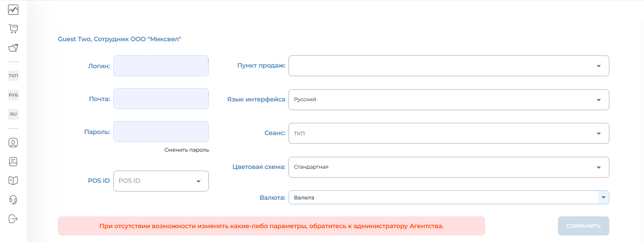Open the Цветовая схема dropdown
Image resolution: width=644 pixels, height=242 pixels.
pyautogui.click(x=449, y=167)
